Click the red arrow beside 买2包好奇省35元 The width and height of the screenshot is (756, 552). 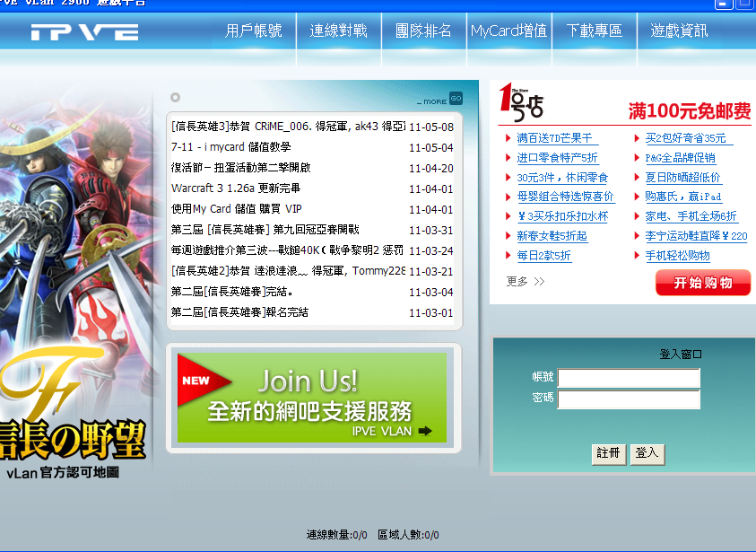637,138
